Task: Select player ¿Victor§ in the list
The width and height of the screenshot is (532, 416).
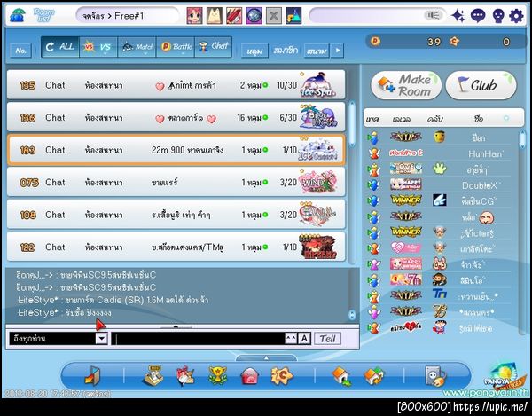Action: pos(439,232)
